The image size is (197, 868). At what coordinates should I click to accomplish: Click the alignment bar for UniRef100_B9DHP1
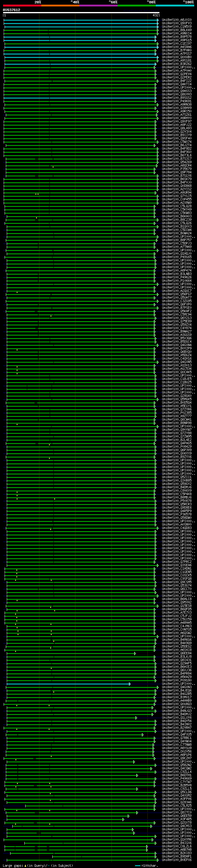[x=104, y=857]
